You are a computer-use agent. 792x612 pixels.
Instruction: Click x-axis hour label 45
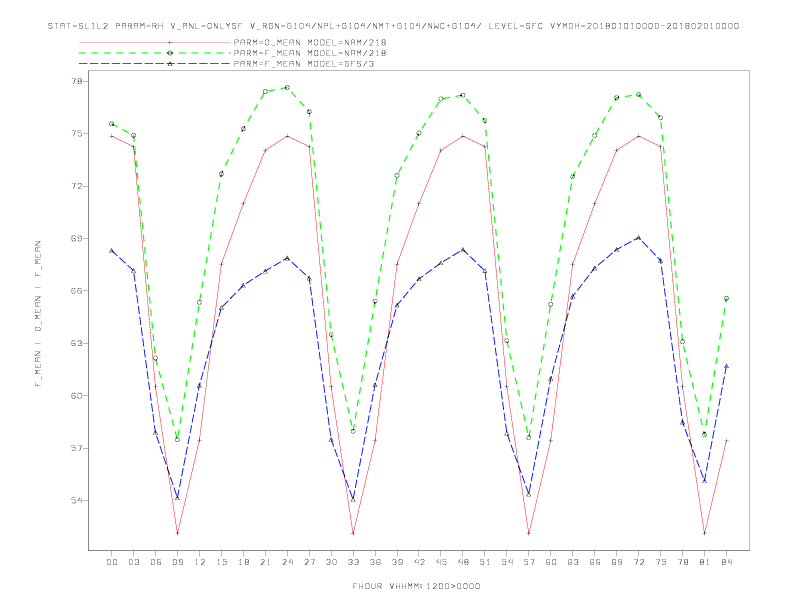point(441,562)
